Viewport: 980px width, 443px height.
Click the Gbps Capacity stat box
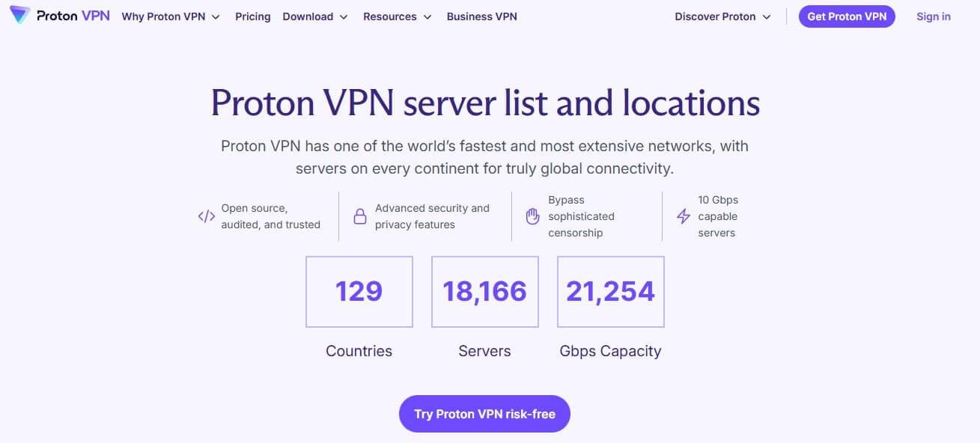[610, 291]
